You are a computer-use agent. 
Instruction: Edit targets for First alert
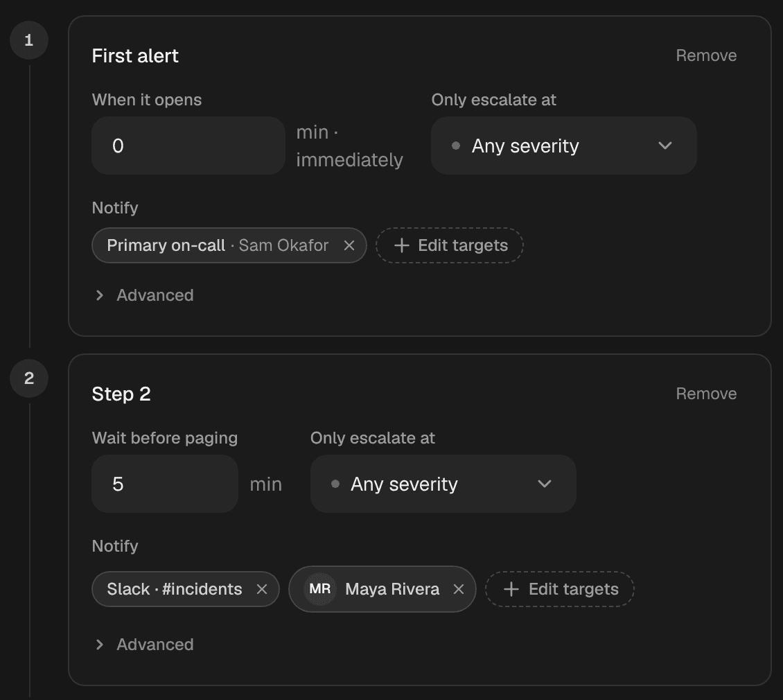(450, 245)
